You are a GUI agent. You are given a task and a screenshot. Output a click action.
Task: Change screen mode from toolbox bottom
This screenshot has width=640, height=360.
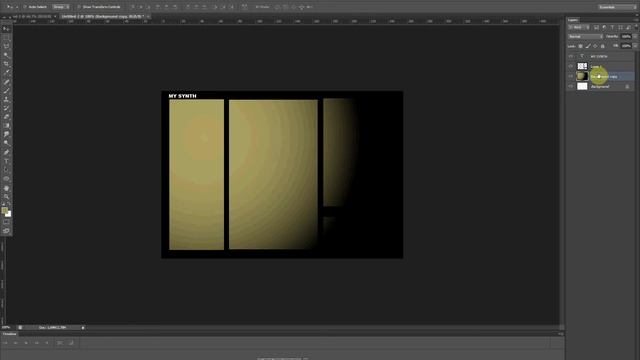[x=6, y=231]
